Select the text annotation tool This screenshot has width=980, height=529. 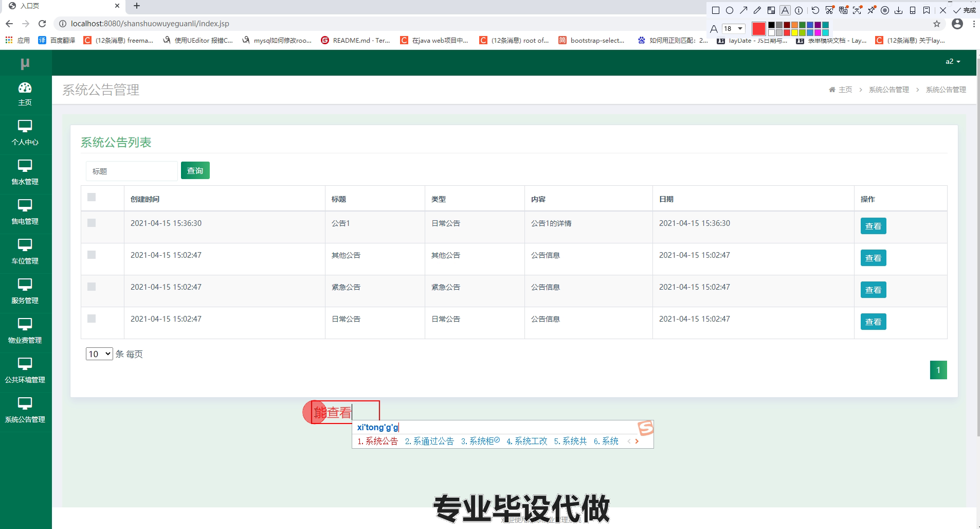(x=785, y=10)
